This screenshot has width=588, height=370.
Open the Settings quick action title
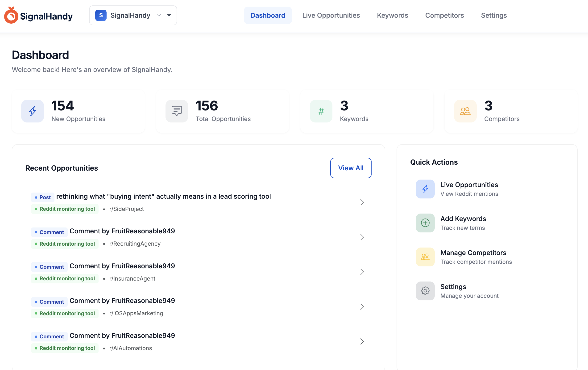453,287
